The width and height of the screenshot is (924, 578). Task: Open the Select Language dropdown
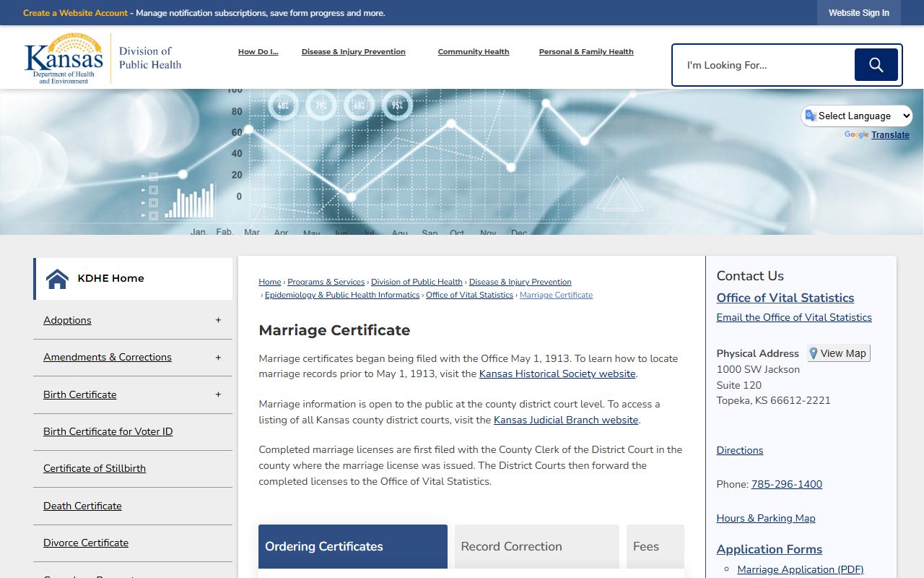(x=857, y=116)
